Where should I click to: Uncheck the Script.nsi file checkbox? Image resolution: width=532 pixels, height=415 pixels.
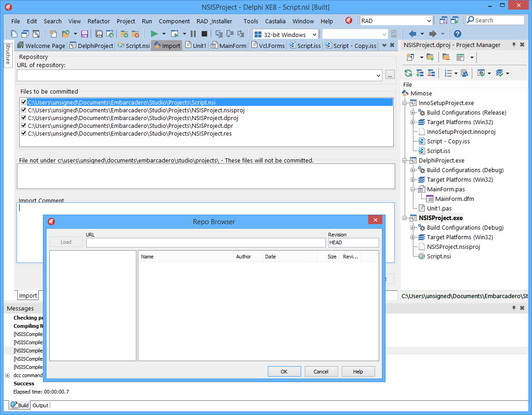(23, 102)
